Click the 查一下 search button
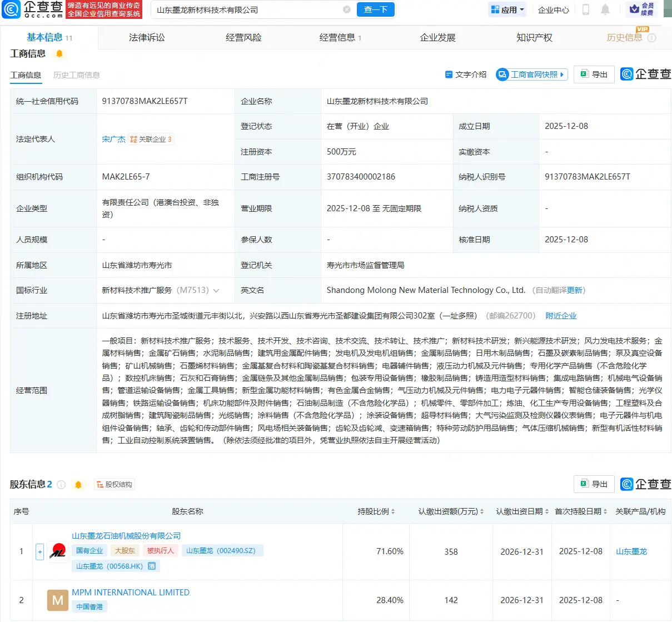Screen dimensions: 672x622 tap(375, 9)
